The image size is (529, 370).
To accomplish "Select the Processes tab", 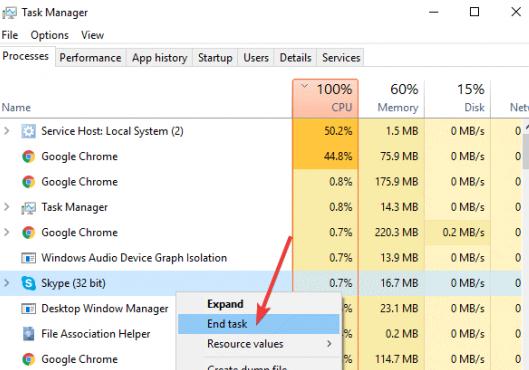I will coord(26,56).
